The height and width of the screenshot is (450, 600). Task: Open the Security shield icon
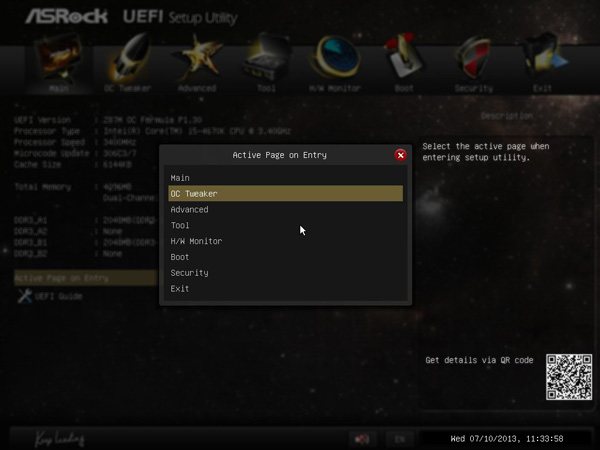(474, 57)
